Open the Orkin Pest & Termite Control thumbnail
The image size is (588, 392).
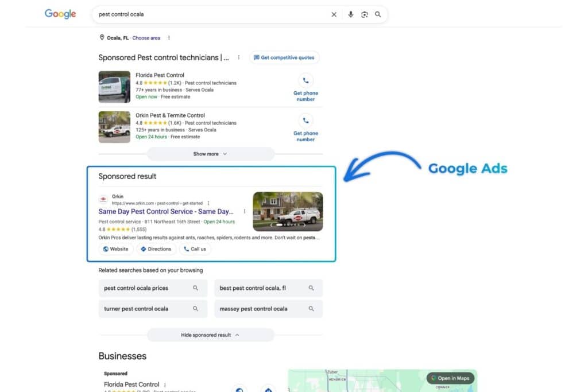114,127
